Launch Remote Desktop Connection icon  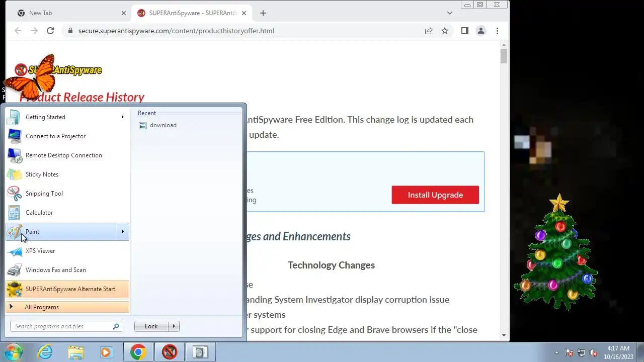(x=14, y=155)
